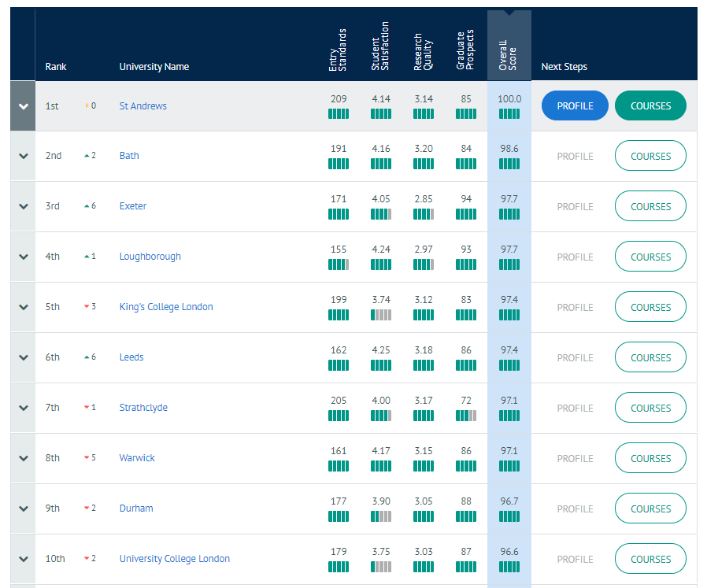Sort by Student Satisfaction column header
The height and width of the screenshot is (588, 707).
click(380, 46)
